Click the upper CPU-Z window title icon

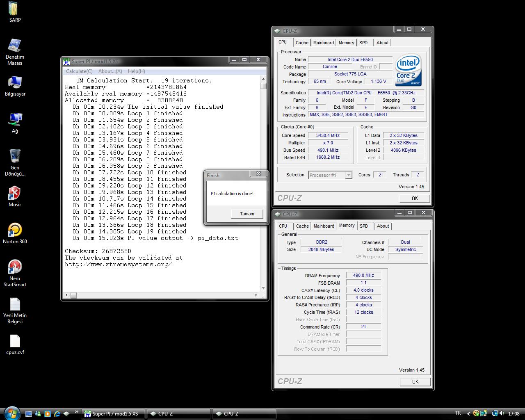(277, 31)
